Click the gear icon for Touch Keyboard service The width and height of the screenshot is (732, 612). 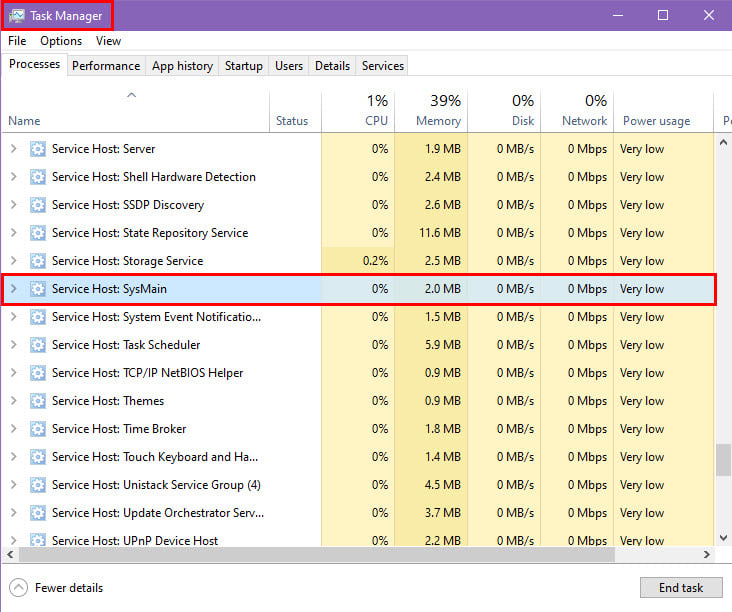coord(38,457)
